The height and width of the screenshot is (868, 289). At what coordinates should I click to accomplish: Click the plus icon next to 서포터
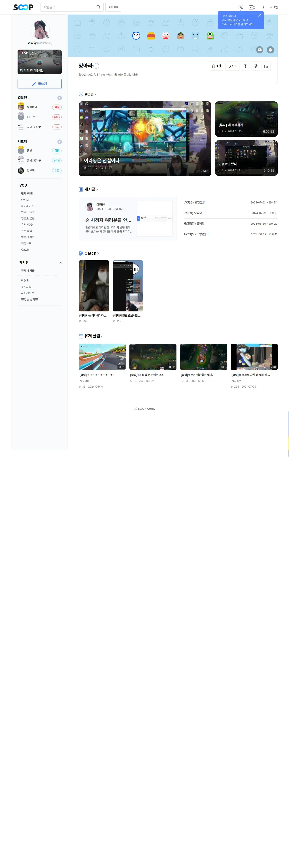coord(60,142)
